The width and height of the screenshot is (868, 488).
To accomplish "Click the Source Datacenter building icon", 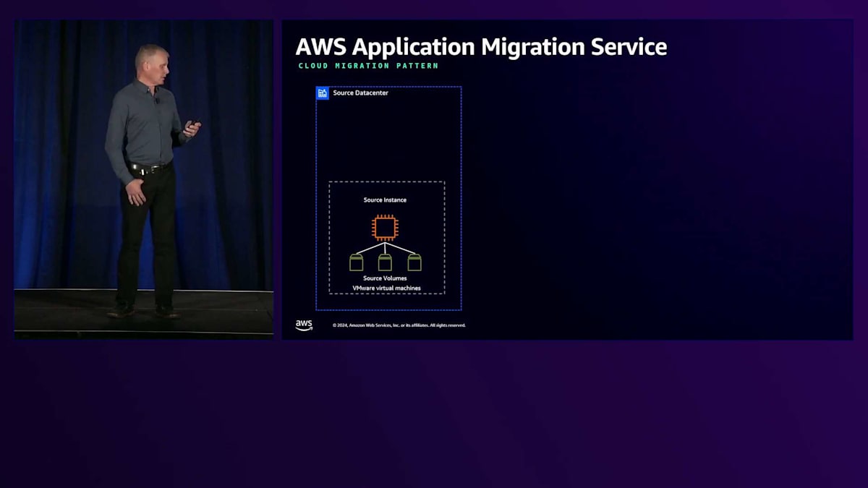I will pos(323,93).
